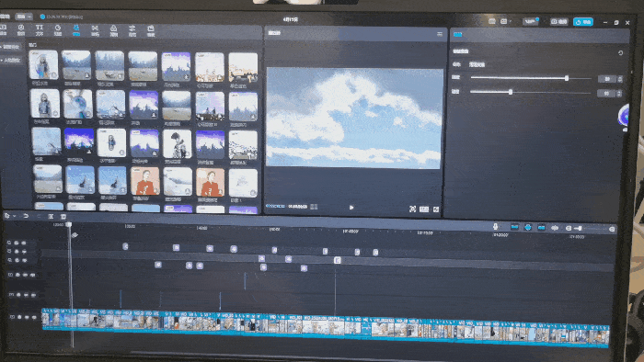Open the layout dropdown arrow in title bar
Viewport: 644px width, 362px height.
[510, 21]
